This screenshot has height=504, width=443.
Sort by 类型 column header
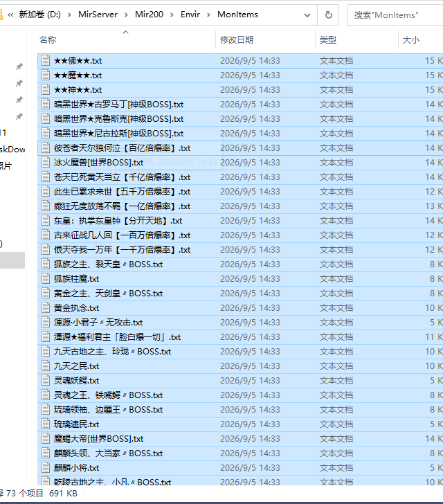(327, 40)
